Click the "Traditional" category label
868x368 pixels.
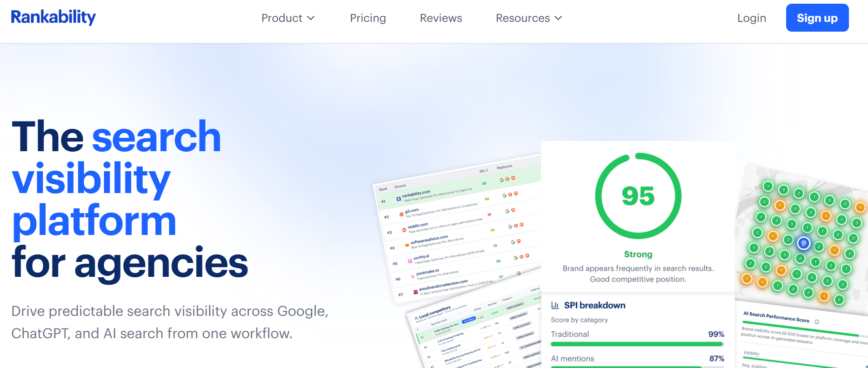[x=570, y=334]
